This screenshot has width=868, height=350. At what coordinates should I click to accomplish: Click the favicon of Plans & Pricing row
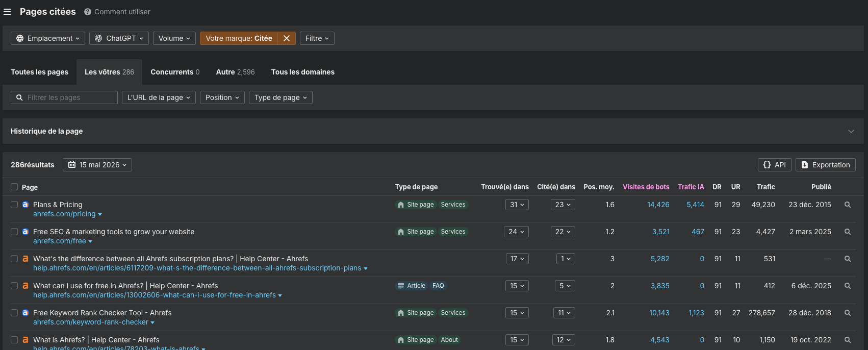click(25, 205)
